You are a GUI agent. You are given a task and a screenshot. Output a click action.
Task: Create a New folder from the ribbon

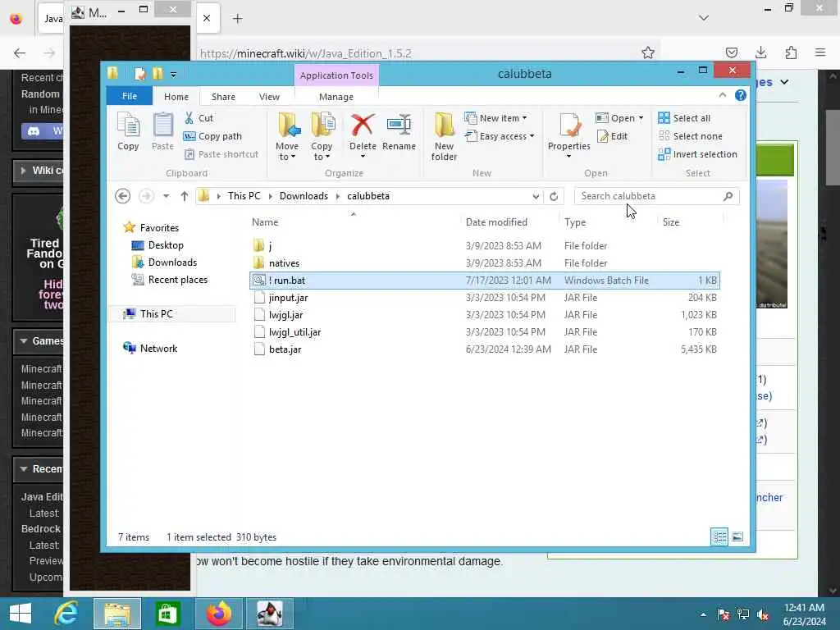point(444,136)
